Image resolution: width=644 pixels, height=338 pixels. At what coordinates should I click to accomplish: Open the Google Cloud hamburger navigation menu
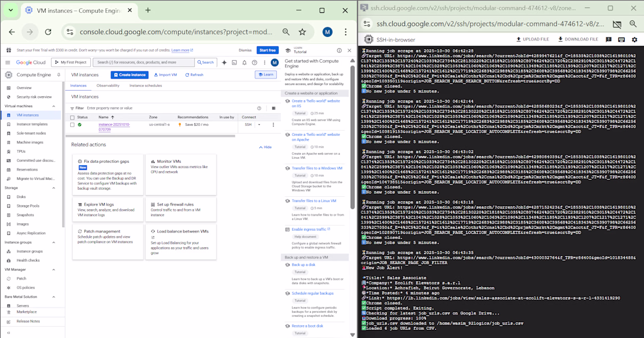point(8,63)
